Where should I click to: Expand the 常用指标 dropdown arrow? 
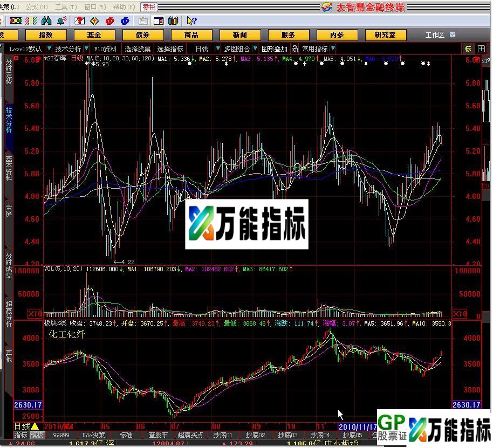point(331,49)
